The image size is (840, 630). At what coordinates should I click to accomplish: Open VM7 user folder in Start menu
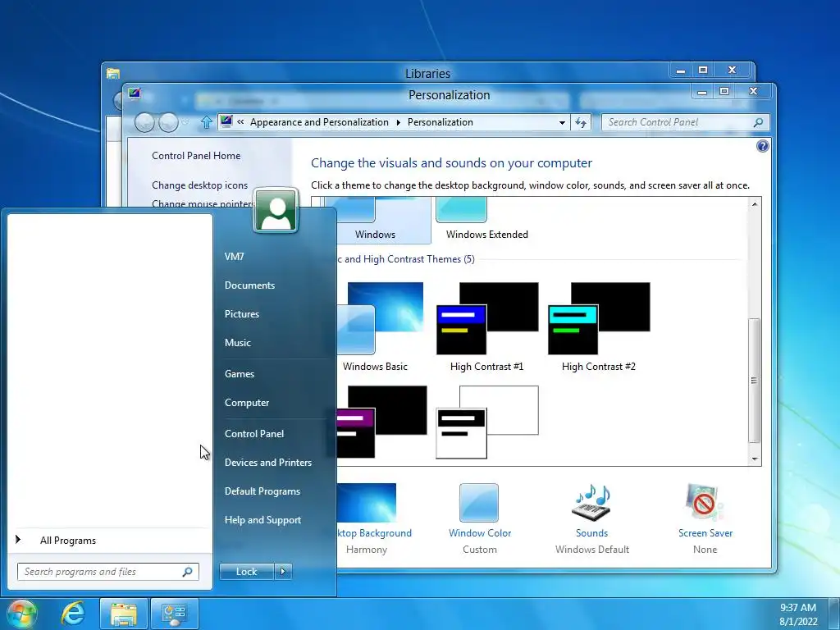tap(234, 256)
